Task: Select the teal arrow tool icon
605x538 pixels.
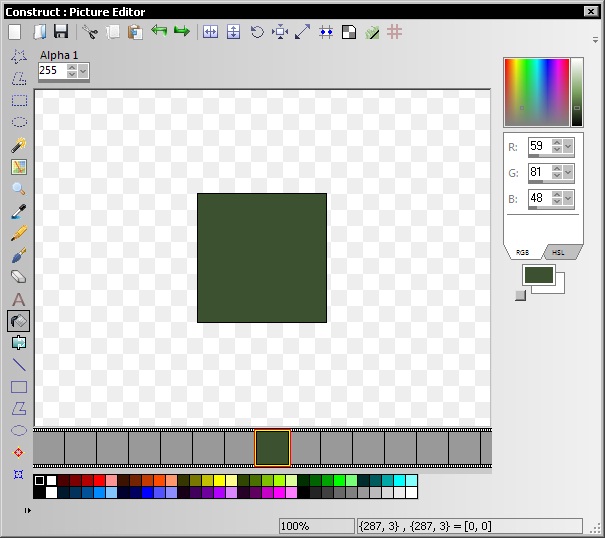Action: coord(19,343)
